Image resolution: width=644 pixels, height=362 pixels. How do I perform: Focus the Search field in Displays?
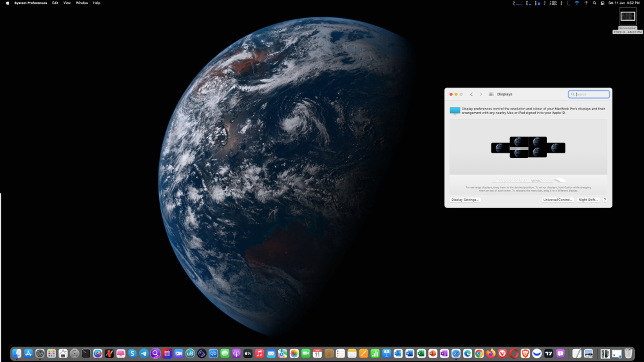(x=589, y=94)
